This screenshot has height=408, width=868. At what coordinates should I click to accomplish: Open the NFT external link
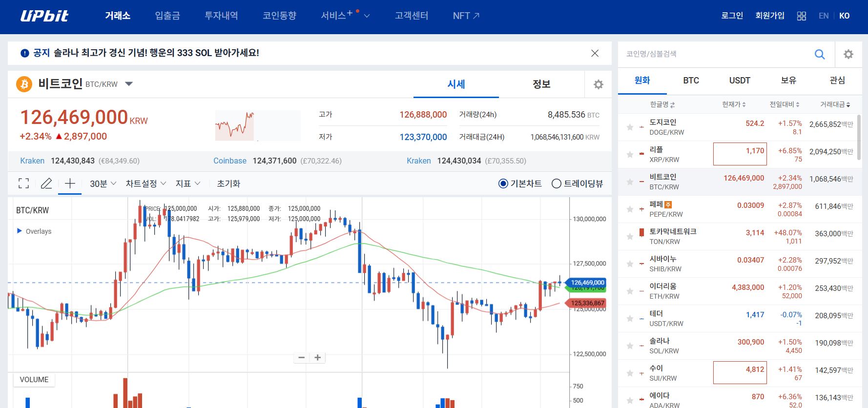click(466, 16)
